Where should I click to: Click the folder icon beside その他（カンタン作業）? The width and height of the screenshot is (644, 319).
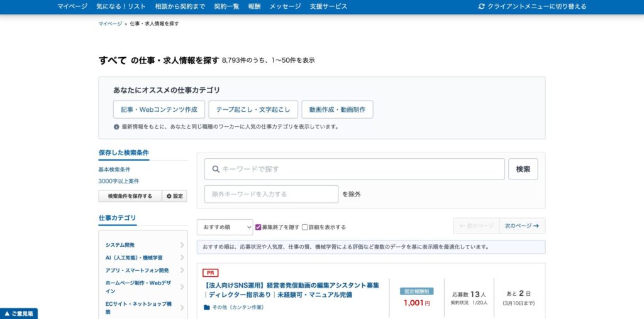[x=207, y=308]
